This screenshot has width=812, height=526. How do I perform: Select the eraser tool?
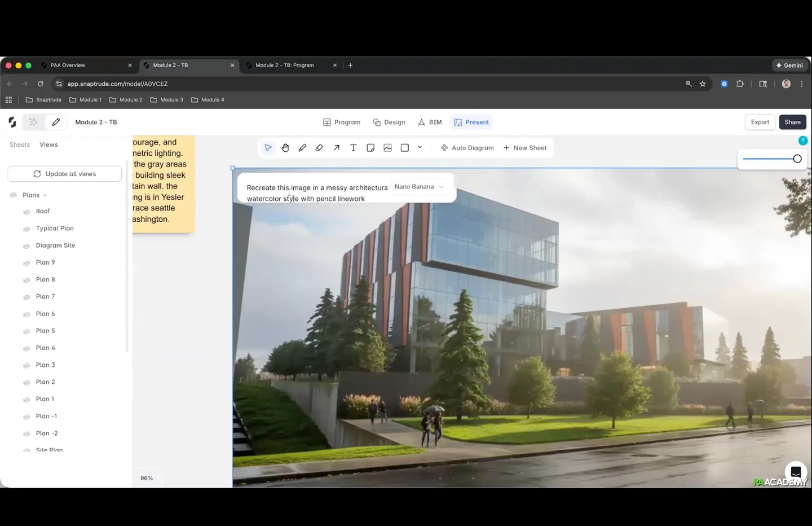319,148
